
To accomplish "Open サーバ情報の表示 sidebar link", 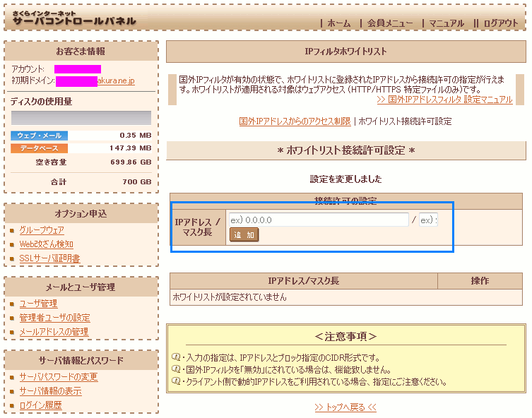I will (50, 391).
